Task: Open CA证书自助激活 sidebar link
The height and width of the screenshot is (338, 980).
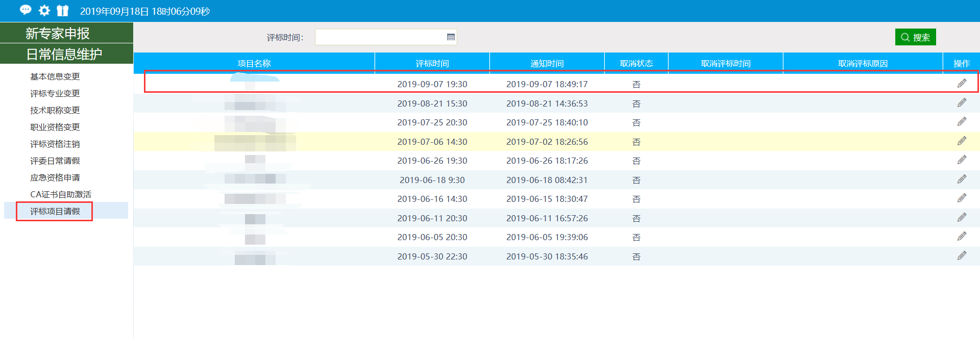Action: pyautogui.click(x=61, y=194)
